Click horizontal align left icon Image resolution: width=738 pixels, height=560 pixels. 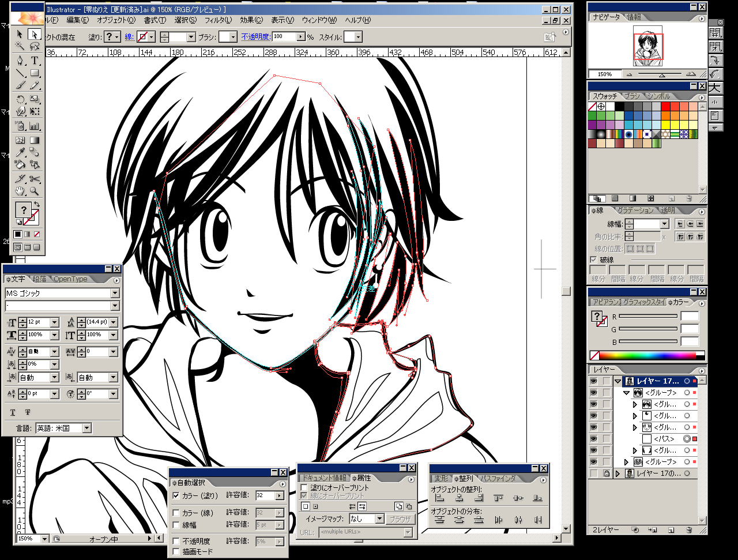pos(440,498)
